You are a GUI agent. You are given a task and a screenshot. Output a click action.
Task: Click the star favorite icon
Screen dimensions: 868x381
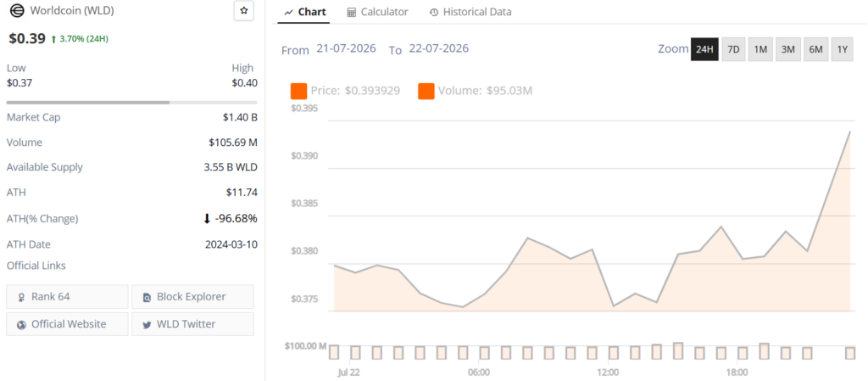243,10
